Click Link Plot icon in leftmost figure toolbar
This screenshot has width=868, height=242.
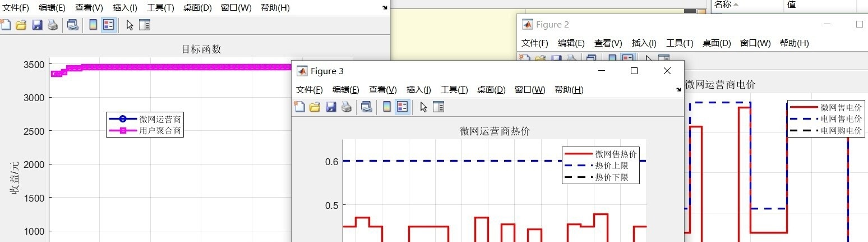[72, 25]
